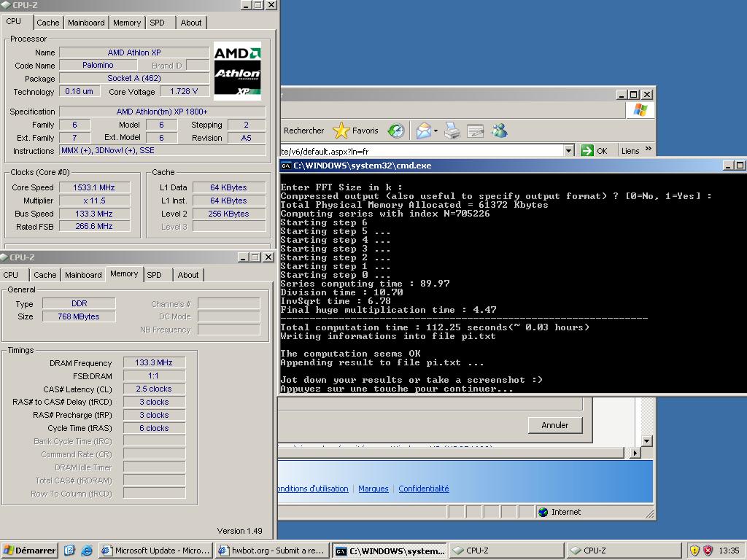The width and height of the screenshot is (747, 560).
Task: Open the Confidentialité link
Action: pos(424,489)
